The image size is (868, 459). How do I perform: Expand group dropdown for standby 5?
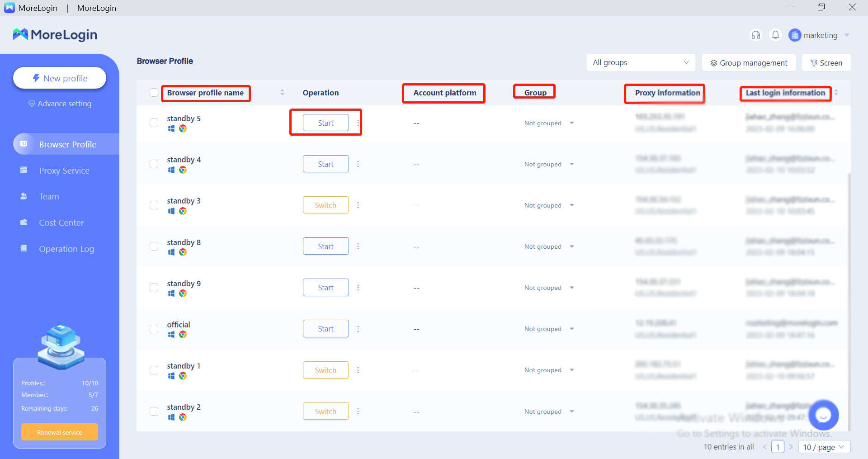tap(572, 123)
